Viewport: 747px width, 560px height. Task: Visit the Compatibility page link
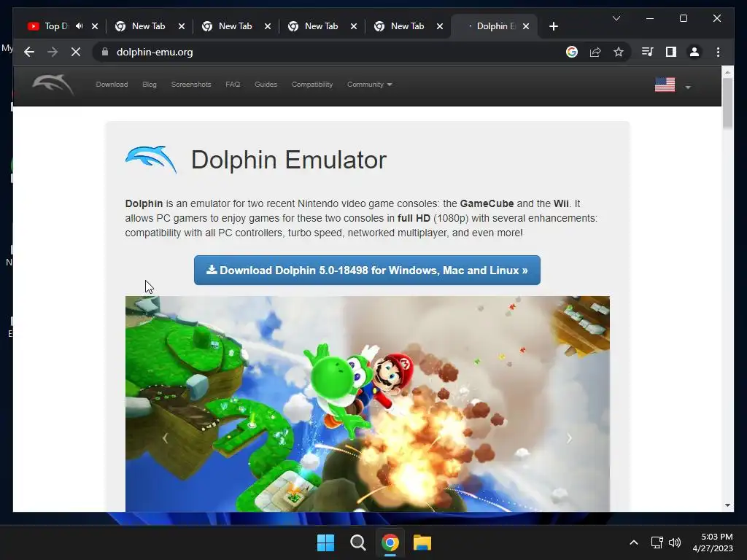pyautogui.click(x=312, y=85)
